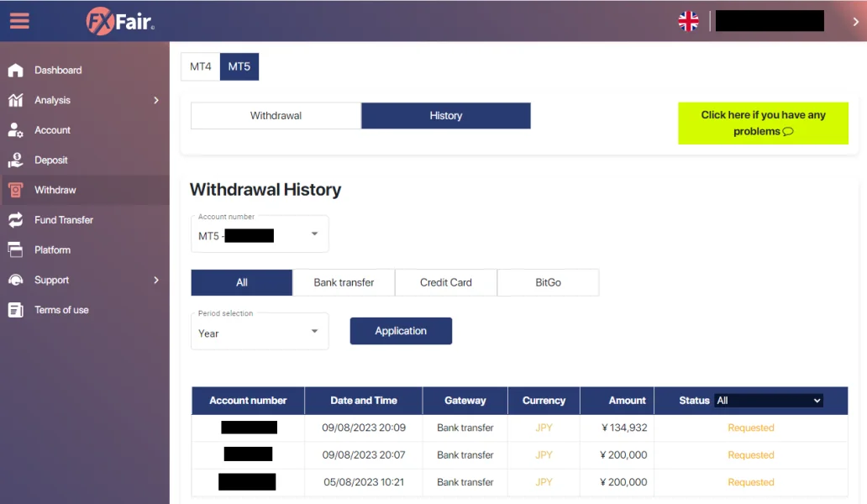This screenshot has width=867, height=504.
Task: Open Account in the sidebar
Action: pos(53,130)
